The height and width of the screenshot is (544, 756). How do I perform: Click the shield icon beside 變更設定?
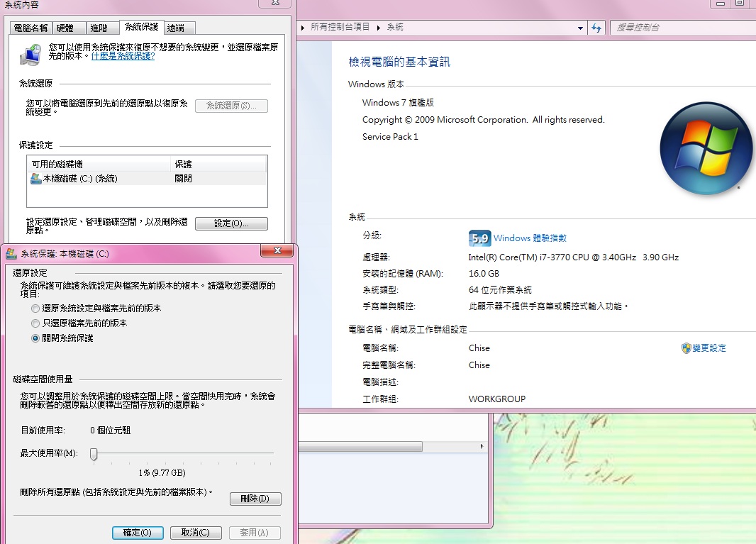tap(686, 348)
